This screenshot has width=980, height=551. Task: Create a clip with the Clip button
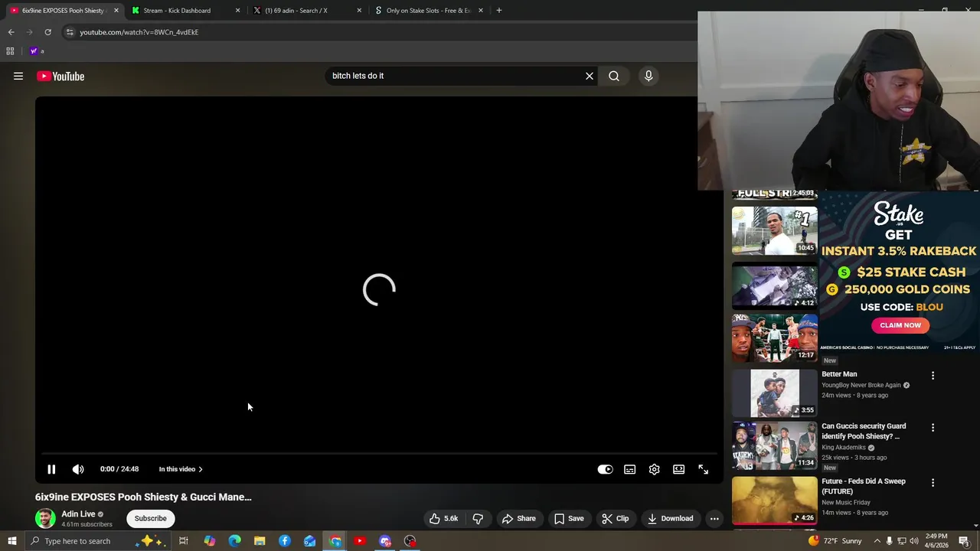pos(615,518)
